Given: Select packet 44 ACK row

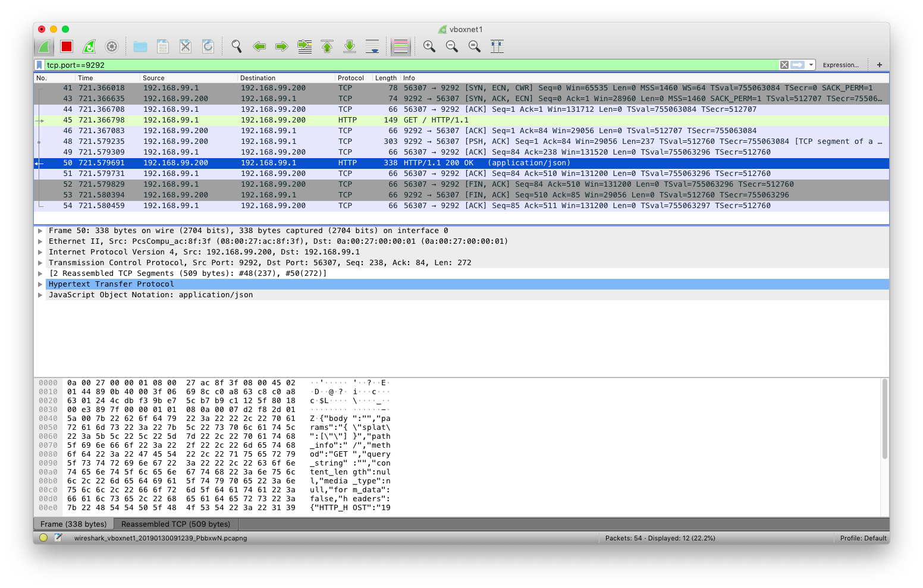Looking at the screenshot, I should 461,109.
